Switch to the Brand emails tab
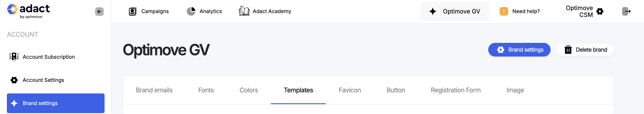The height and width of the screenshot is (114, 644). point(154,90)
